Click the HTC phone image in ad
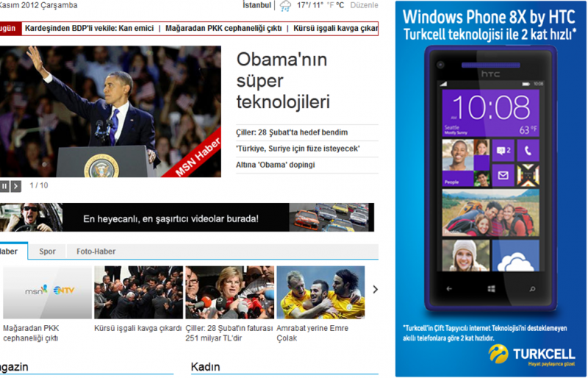The image size is (588, 378). [491, 178]
